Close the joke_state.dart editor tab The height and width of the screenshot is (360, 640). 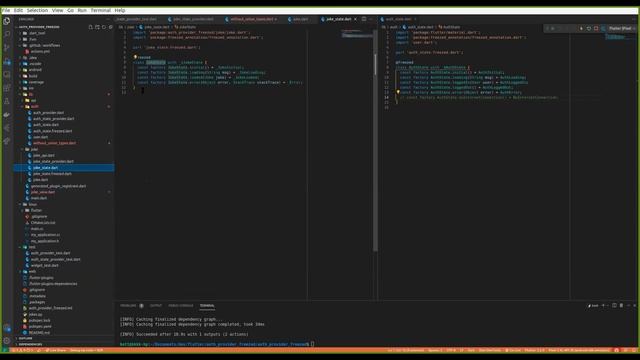click(355, 19)
